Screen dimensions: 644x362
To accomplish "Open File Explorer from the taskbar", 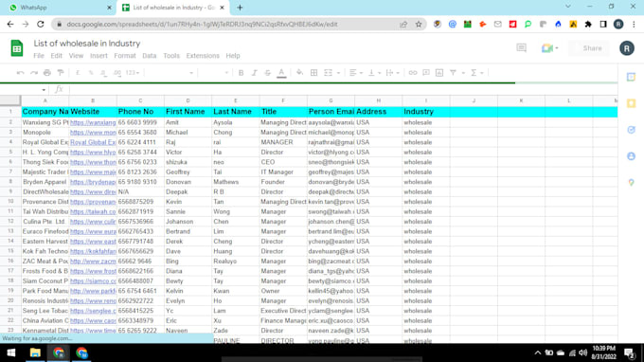I will (x=35, y=353).
